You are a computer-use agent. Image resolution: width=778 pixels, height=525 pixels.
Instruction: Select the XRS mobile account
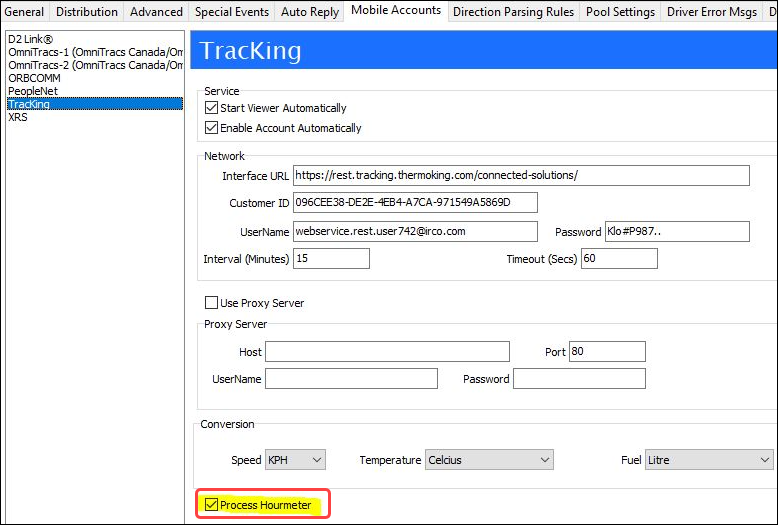18,117
